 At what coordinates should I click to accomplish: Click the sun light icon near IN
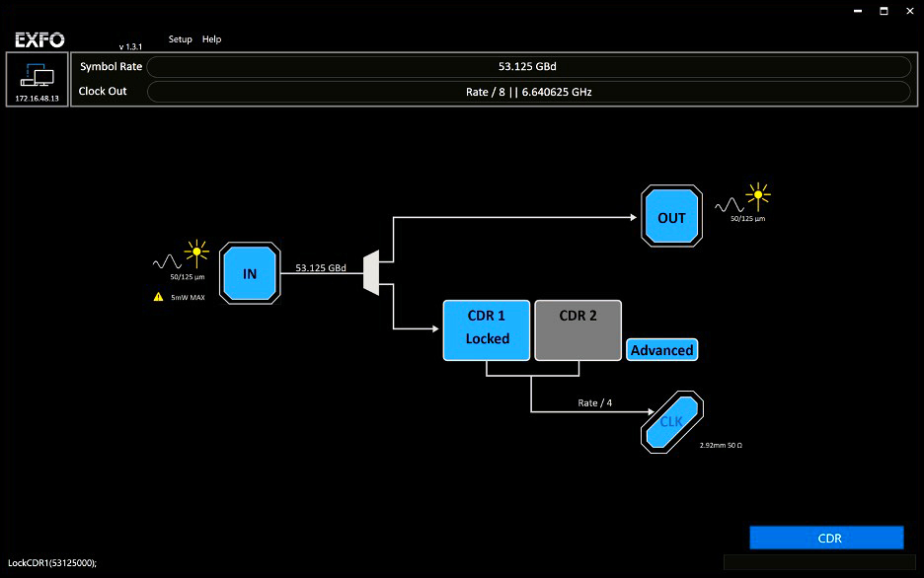point(196,253)
